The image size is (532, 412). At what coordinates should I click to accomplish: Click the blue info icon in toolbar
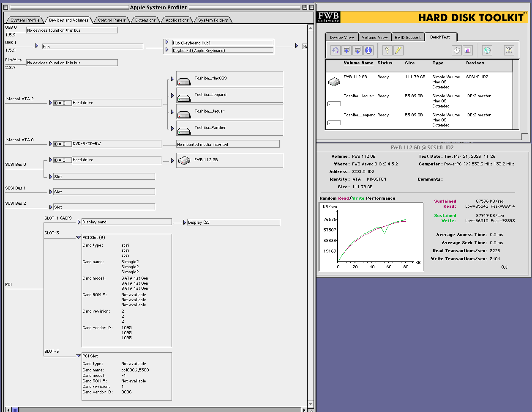tap(368, 50)
